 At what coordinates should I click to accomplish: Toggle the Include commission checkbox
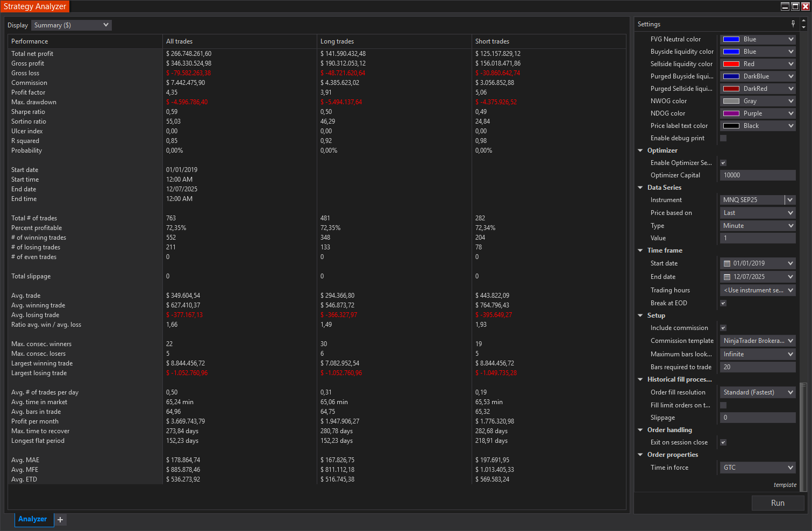click(x=723, y=327)
